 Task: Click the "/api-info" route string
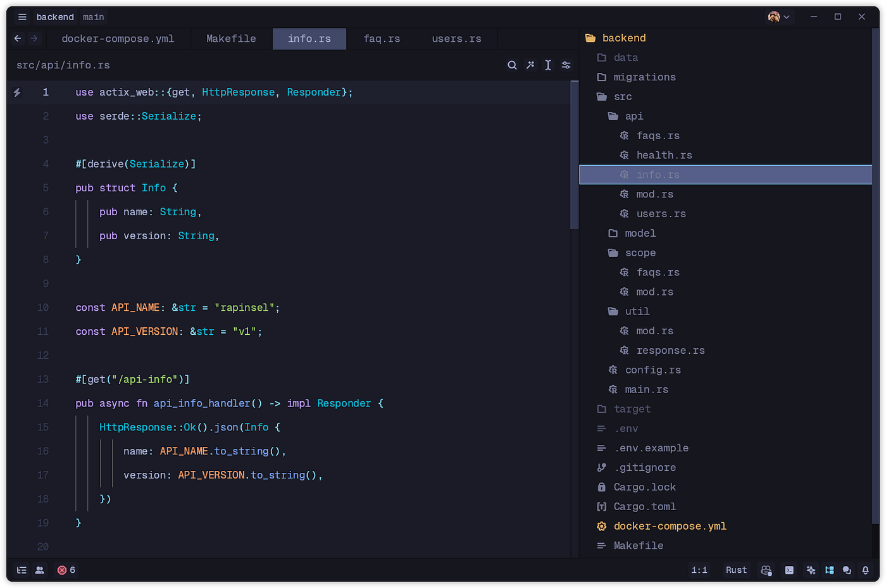pos(145,380)
